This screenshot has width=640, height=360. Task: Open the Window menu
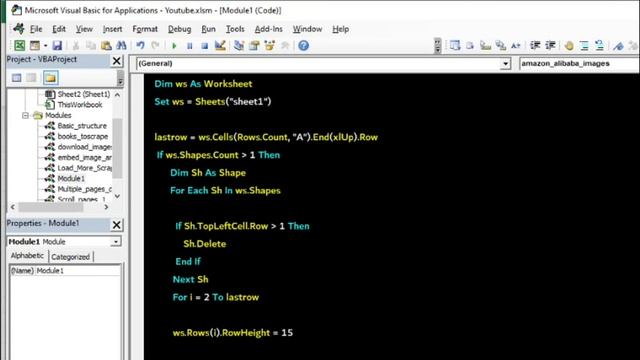coord(307,29)
